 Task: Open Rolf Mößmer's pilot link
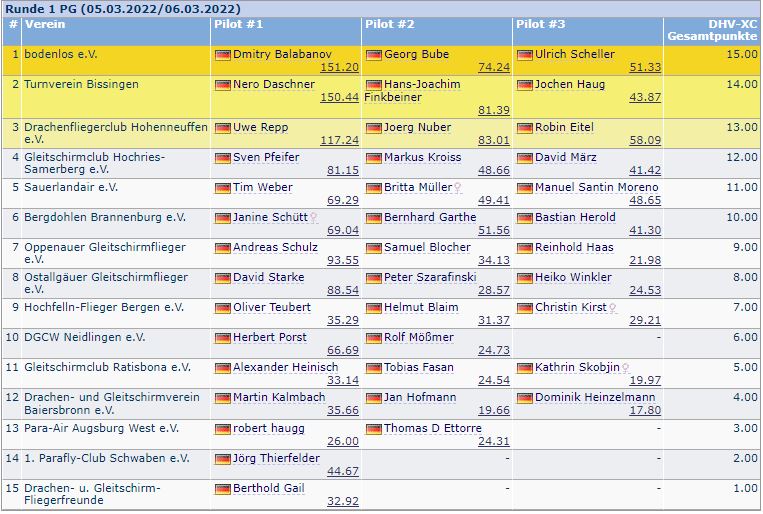click(x=418, y=337)
